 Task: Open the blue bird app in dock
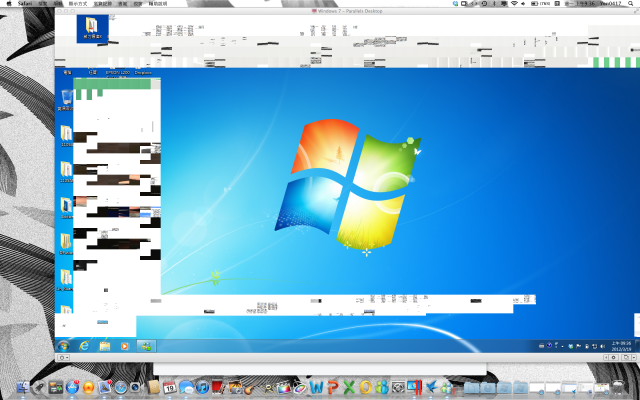(x=431, y=387)
